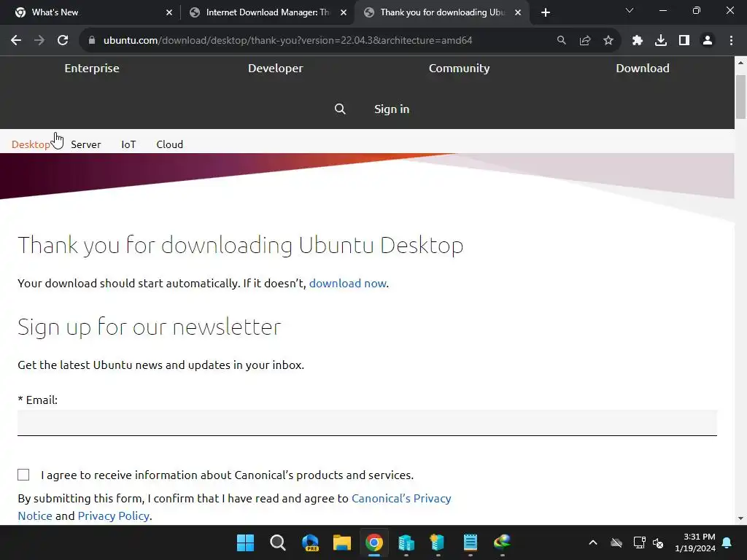
Task: Focus the Email input field
Action: pos(368,423)
